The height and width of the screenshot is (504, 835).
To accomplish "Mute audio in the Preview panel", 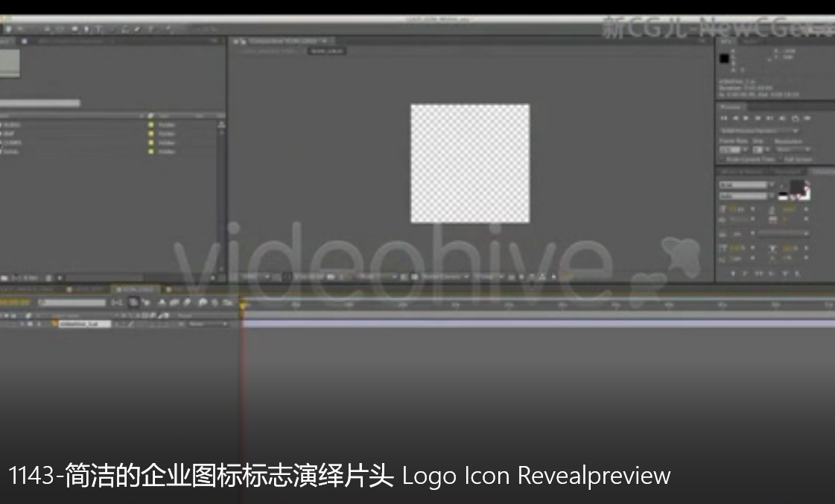I will (x=782, y=118).
